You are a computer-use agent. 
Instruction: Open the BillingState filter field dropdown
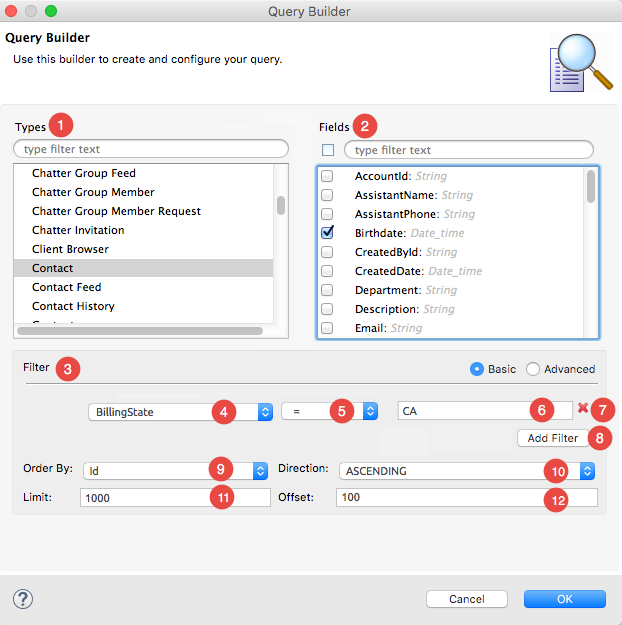pyautogui.click(x=181, y=412)
